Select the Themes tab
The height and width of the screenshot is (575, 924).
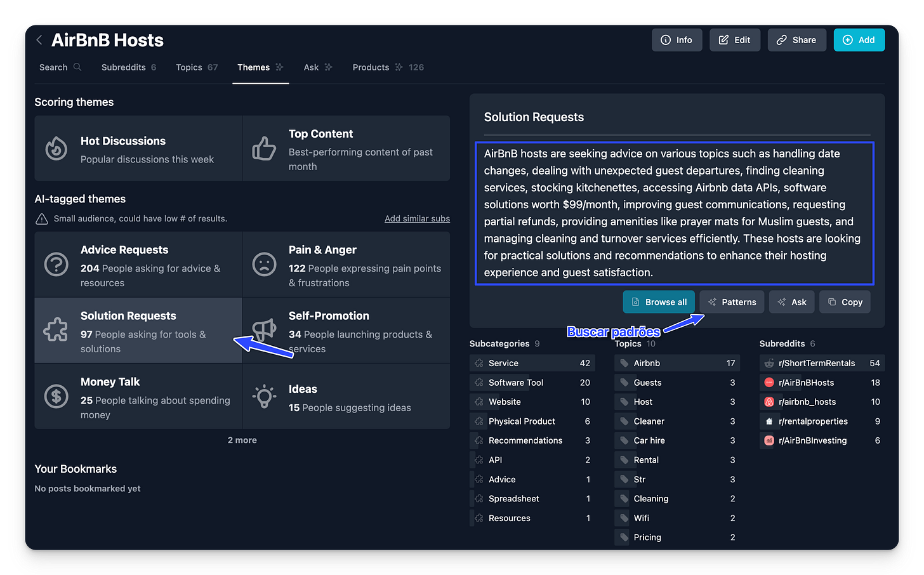[x=260, y=67]
